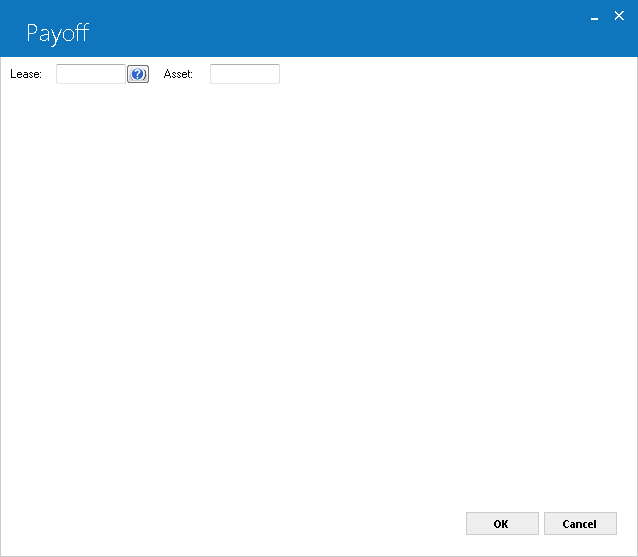
Task: Click the X icon in blue header
Action: (x=619, y=16)
